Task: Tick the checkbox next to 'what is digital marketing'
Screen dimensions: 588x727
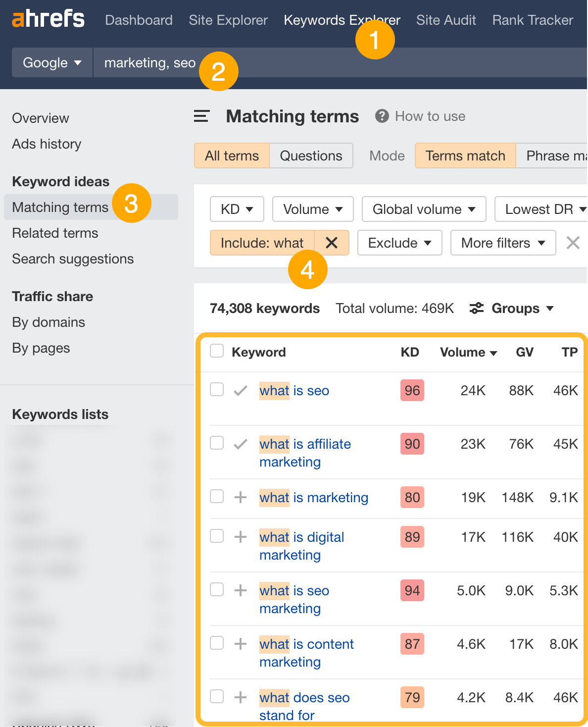Action: pos(216,536)
